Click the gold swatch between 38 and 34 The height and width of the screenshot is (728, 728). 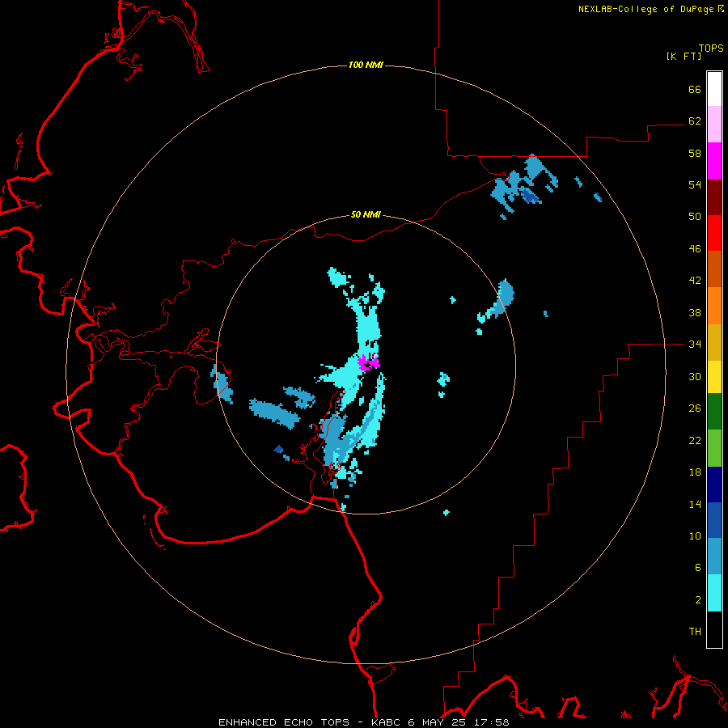click(x=714, y=342)
